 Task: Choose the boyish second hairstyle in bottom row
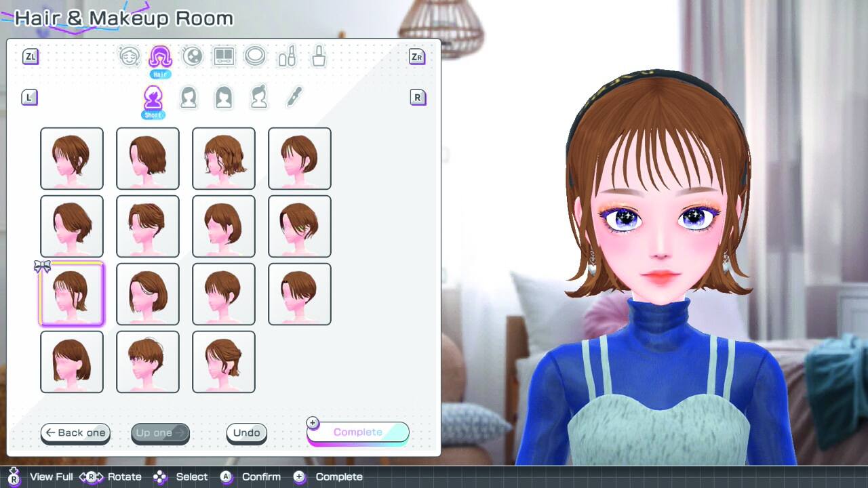(148, 362)
